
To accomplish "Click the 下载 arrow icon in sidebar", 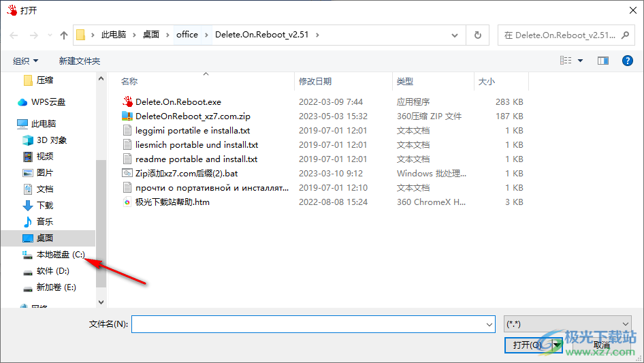I will 28,205.
